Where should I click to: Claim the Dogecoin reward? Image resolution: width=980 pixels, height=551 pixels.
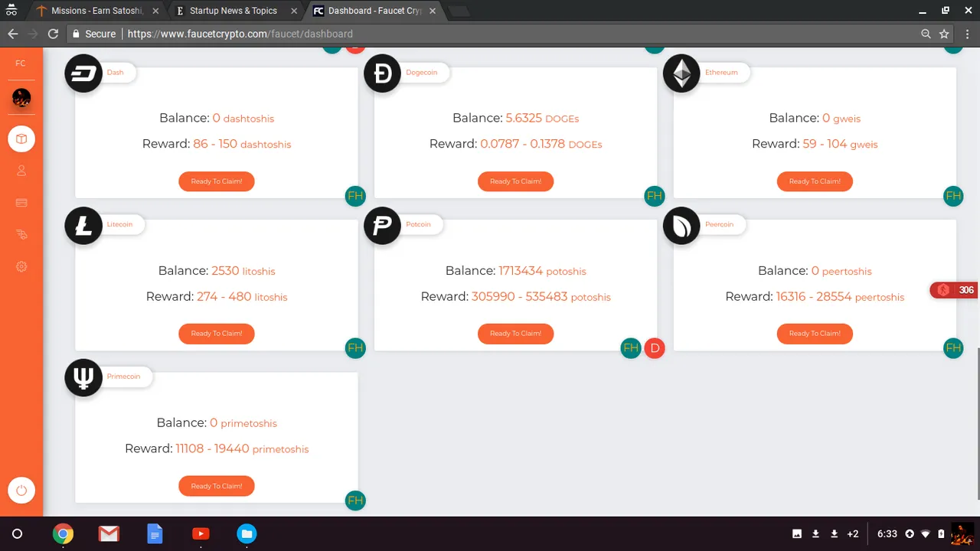pos(515,181)
